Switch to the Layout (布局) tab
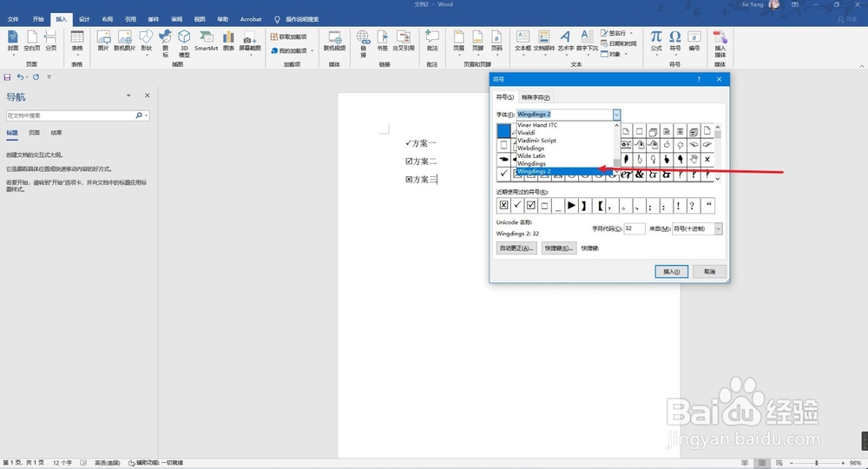This screenshot has height=469, width=868. pos(108,19)
